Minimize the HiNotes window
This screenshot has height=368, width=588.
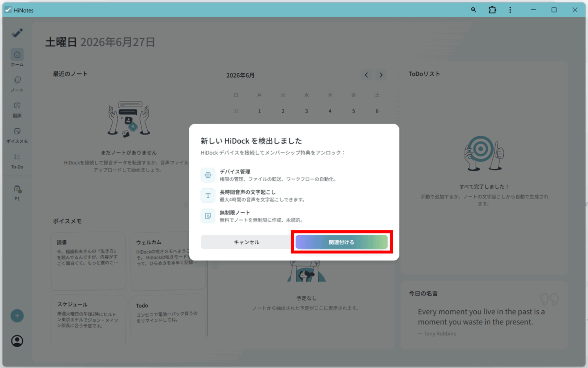pos(533,10)
